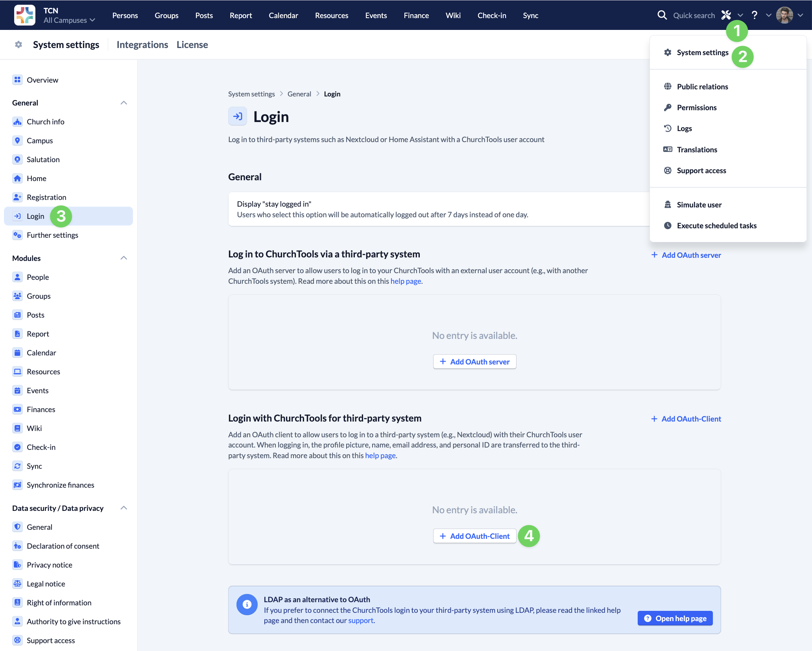This screenshot has width=812, height=651.
Task: Switch to the Integrations tab
Action: point(142,44)
